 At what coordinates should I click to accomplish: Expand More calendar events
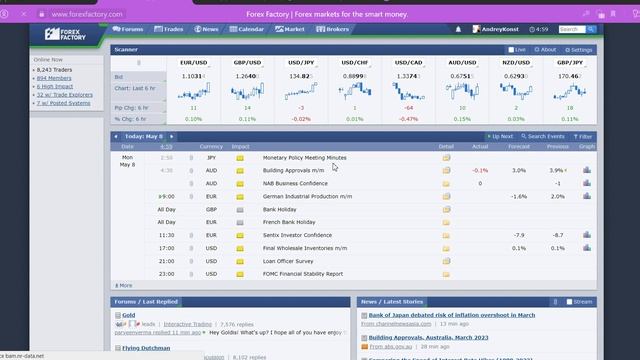124,286
